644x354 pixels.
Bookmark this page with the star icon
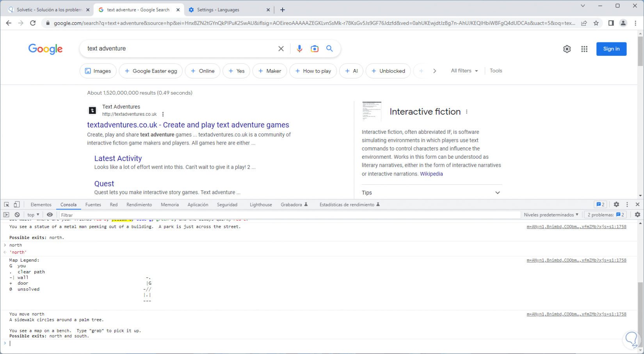(x=596, y=23)
